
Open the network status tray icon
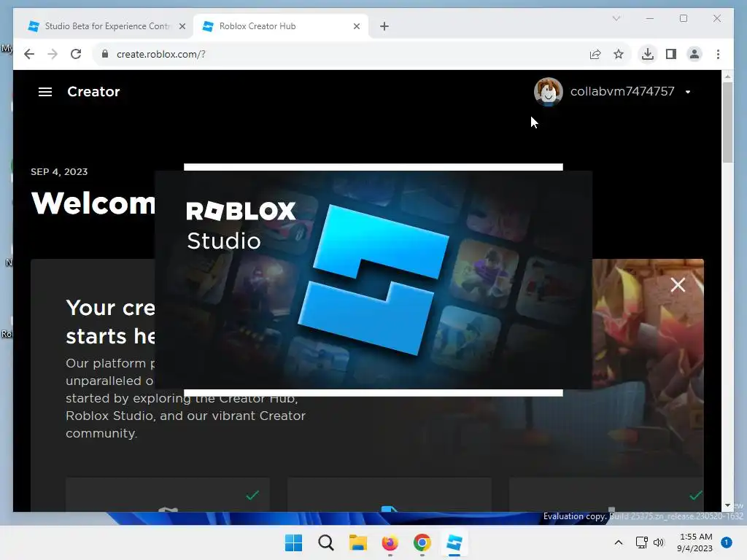click(642, 542)
